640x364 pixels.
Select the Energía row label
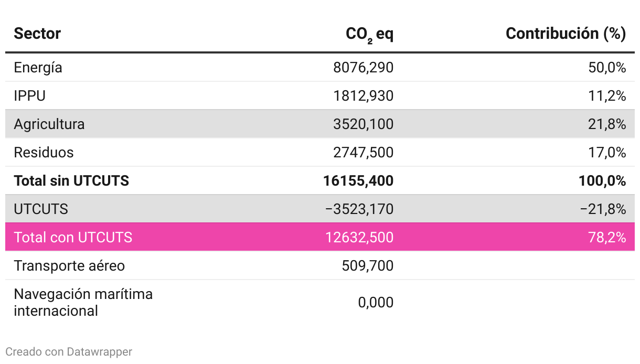point(38,68)
